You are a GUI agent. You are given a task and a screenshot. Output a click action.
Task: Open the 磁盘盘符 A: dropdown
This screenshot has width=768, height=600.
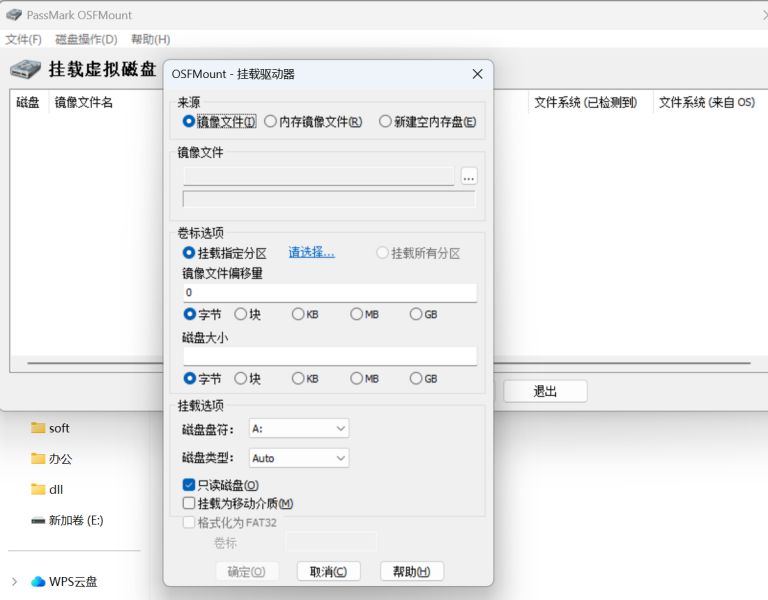[x=299, y=429]
